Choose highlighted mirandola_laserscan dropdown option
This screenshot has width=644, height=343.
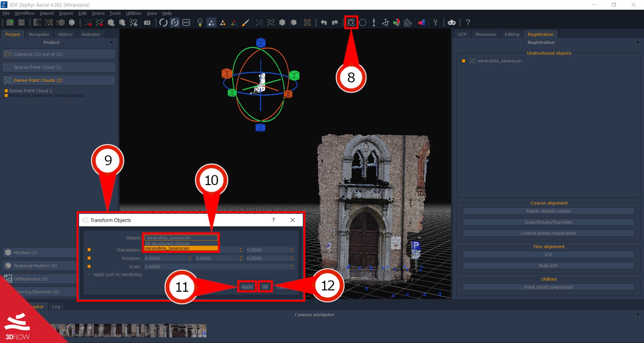(181, 248)
